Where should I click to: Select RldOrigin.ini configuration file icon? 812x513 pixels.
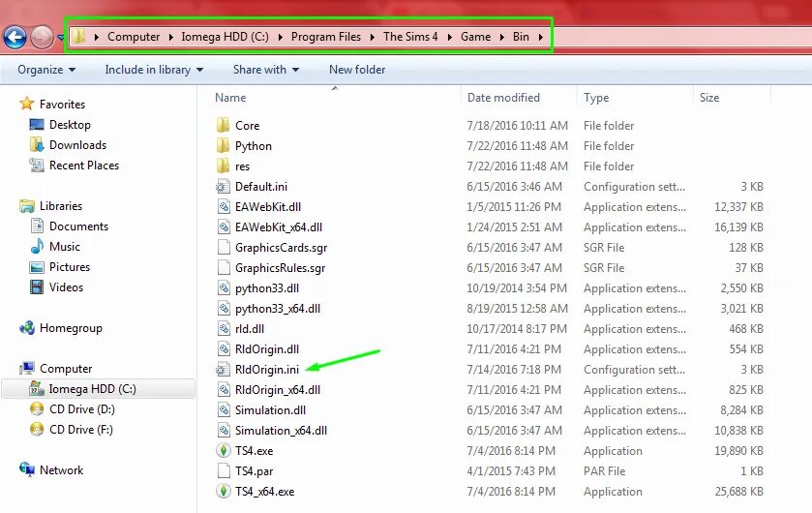[224, 369]
